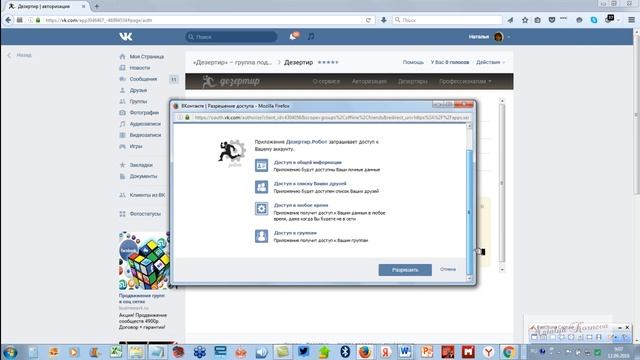This screenshot has width=640, height=360.
Task: Open VK notifications bell
Action: [293, 37]
